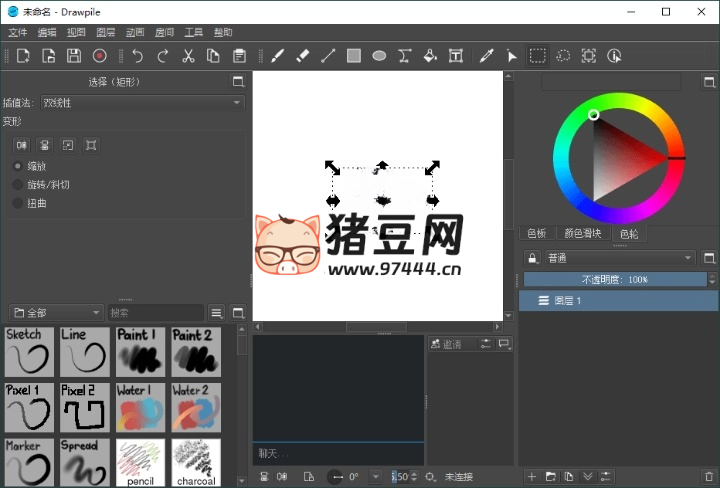The width and height of the screenshot is (720, 488).
Task: Select the Flood Fill bucket tool
Action: (x=430, y=56)
